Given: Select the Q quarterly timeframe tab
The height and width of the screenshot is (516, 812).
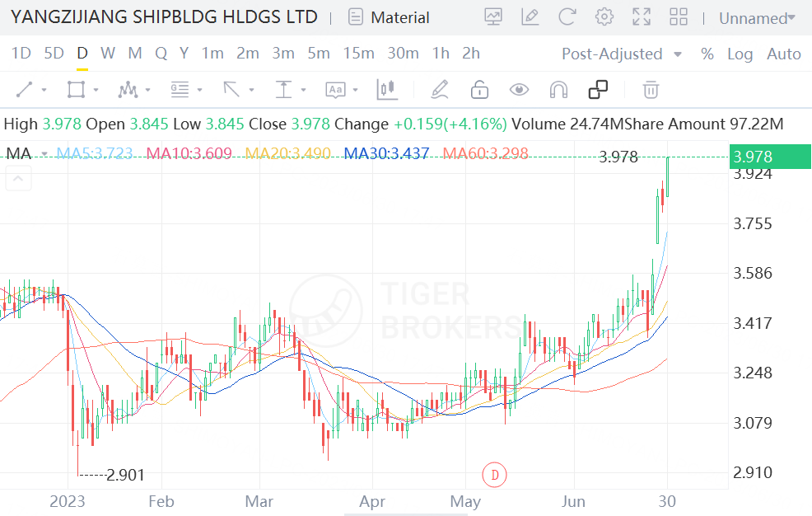Looking at the screenshot, I should (x=161, y=53).
